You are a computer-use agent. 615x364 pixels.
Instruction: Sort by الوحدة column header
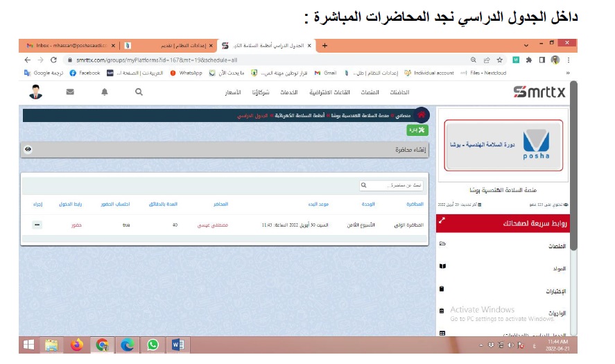pos(368,204)
